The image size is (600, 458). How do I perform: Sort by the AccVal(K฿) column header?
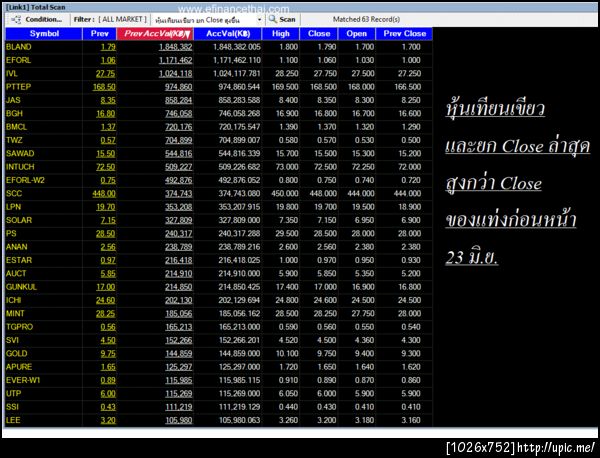point(228,34)
